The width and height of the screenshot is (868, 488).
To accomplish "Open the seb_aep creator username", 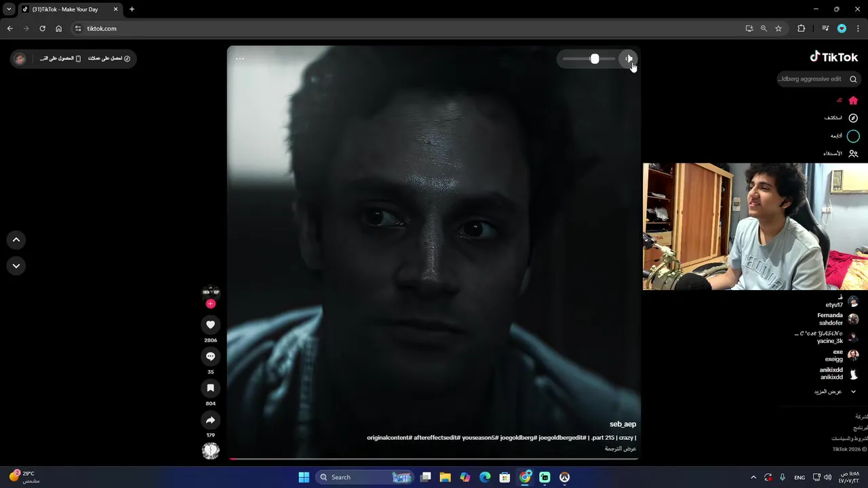I will [623, 424].
